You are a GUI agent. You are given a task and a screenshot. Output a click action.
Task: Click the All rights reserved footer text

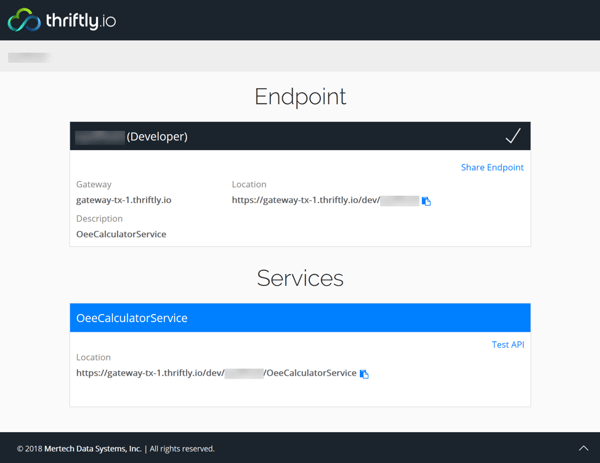pos(182,448)
